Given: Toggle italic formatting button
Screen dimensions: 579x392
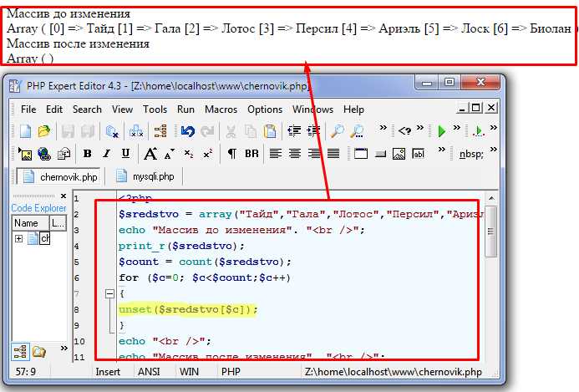Looking at the screenshot, I should pyautogui.click(x=106, y=154).
